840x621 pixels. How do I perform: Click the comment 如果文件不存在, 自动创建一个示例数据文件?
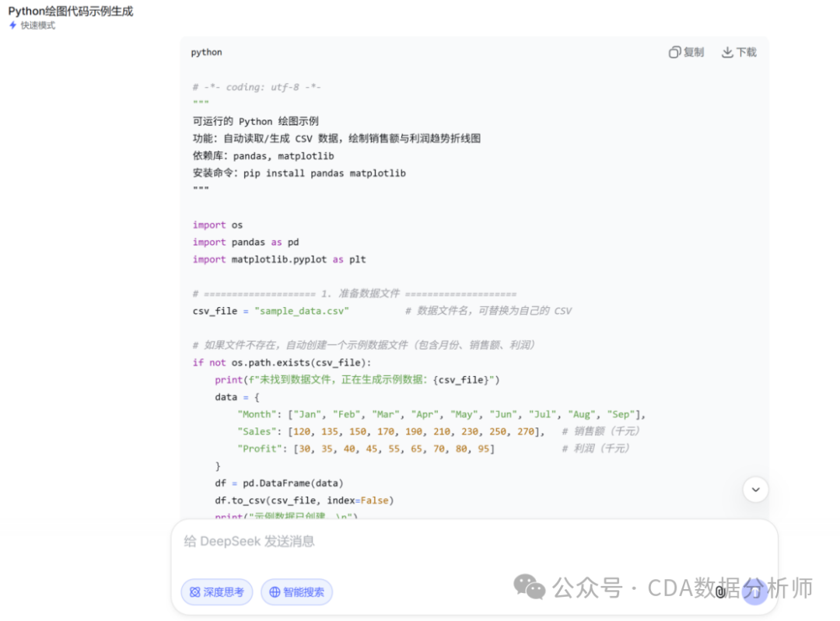(x=364, y=345)
